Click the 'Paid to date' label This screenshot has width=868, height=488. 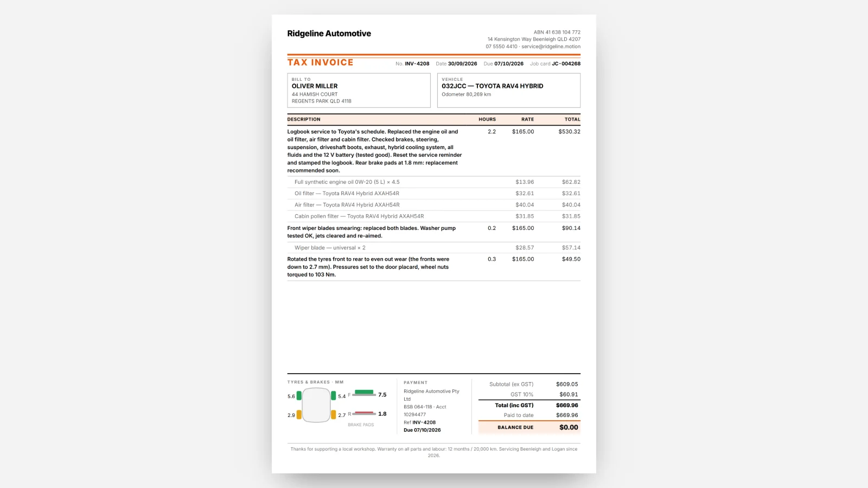tap(519, 415)
